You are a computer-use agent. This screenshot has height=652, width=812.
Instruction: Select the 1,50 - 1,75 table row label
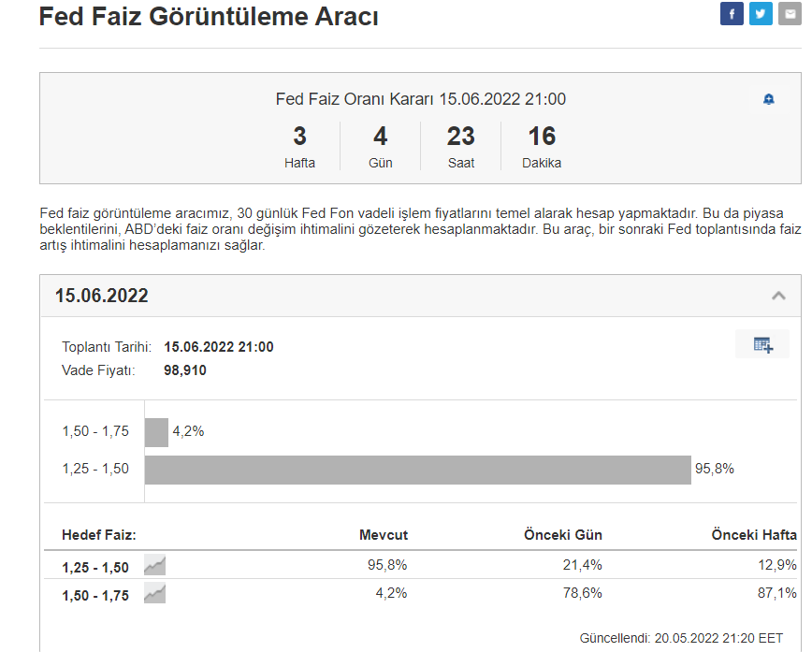click(x=95, y=595)
